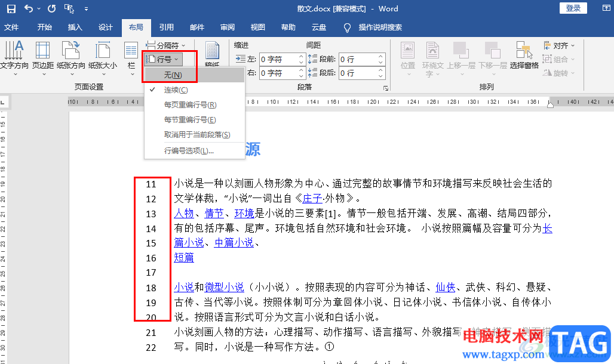Increase 段前 spacing with up arrow

tap(380, 56)
